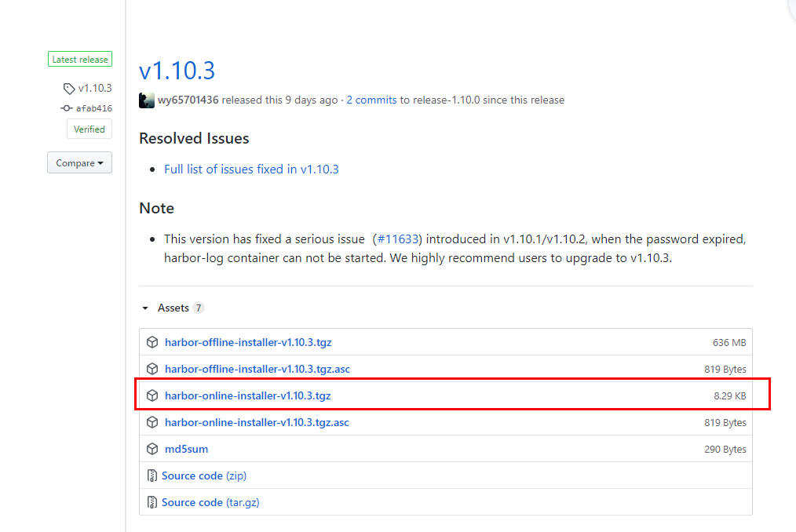Viewport: 796px width, 532px height.
Task: Click the Note heading
Action: click(x=157, y=208)
